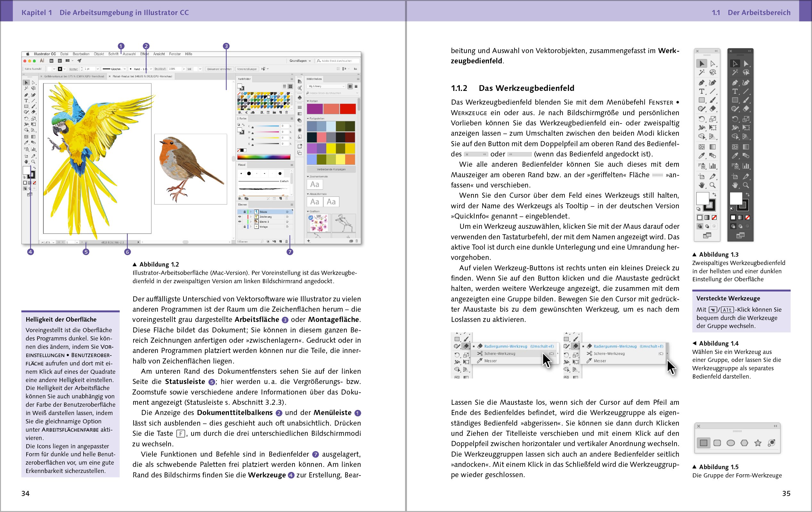The width and height of the screenshot is (812, 512).
Task: Click the purple swatch under Farben
Action: [x=315, y=109]
